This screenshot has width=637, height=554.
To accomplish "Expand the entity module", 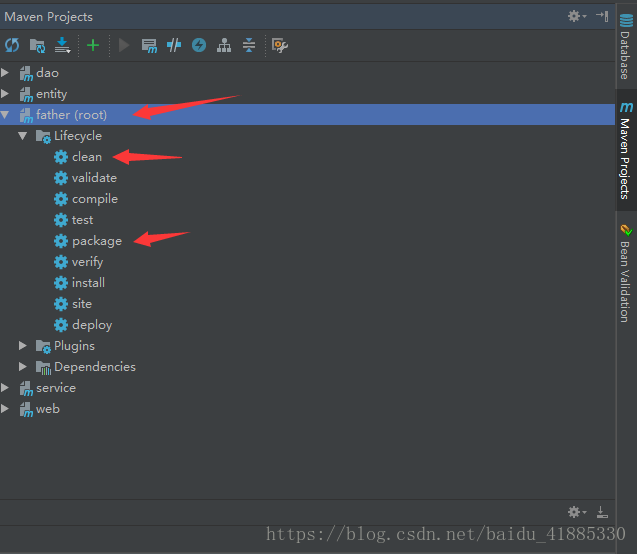I will (5, 94).
